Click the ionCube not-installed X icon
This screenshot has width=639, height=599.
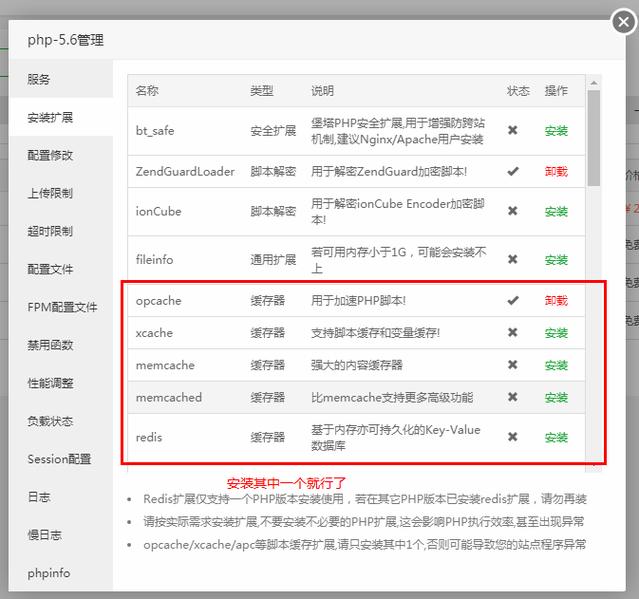coord(513,211)
